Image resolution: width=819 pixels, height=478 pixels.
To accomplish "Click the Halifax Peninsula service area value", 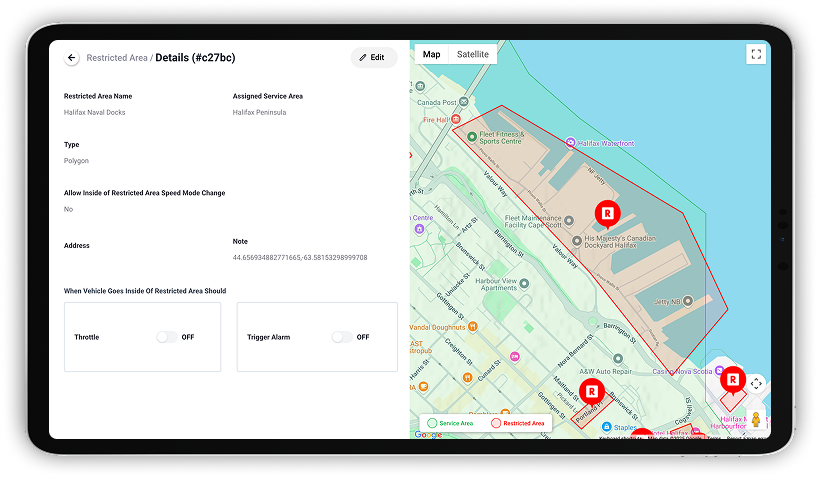I will pyautogui.click(x=260, y=112).
